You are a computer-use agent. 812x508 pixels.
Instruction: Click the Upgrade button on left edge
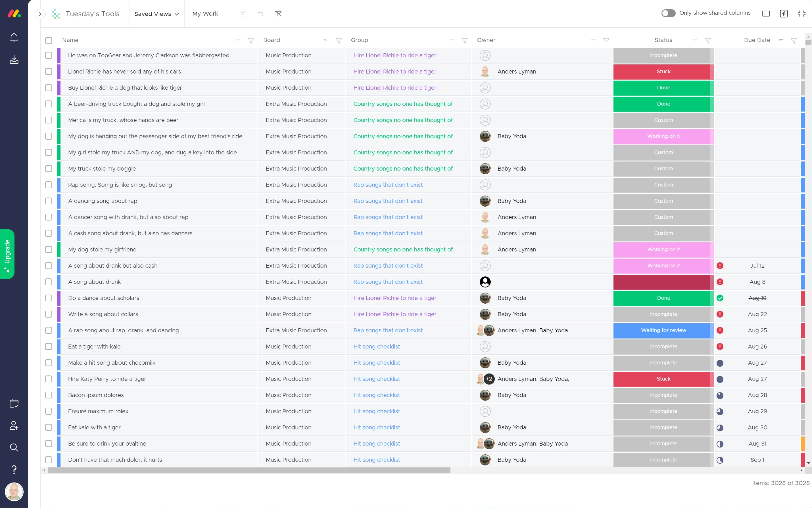[x=7, y=254]
